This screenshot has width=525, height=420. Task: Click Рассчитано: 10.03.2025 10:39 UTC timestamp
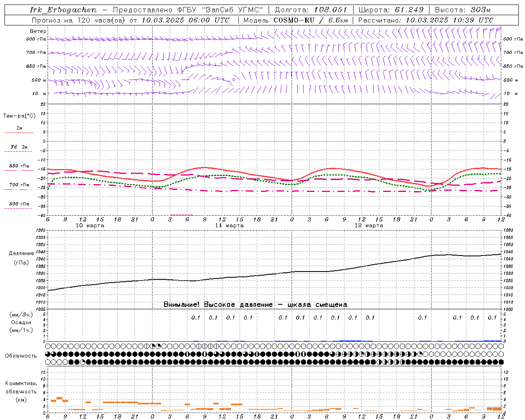click(426, 20)
